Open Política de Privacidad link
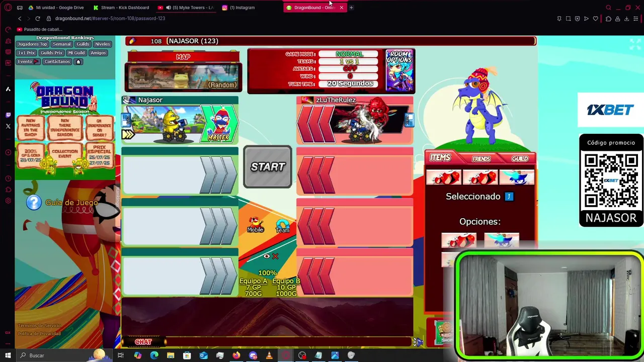Screen dimensions: 644x362 point(39,334)
